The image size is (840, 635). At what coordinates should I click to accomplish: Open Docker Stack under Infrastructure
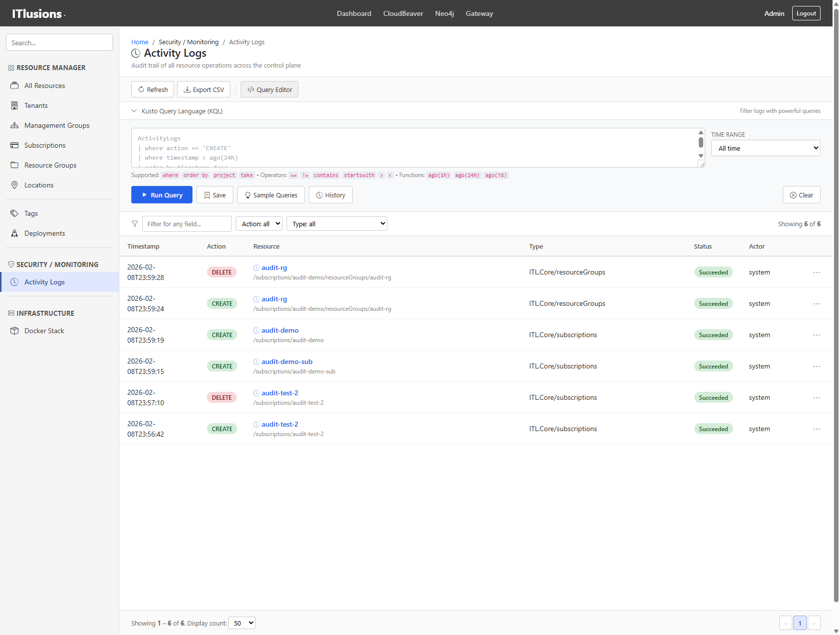click(x=44, y=331)
